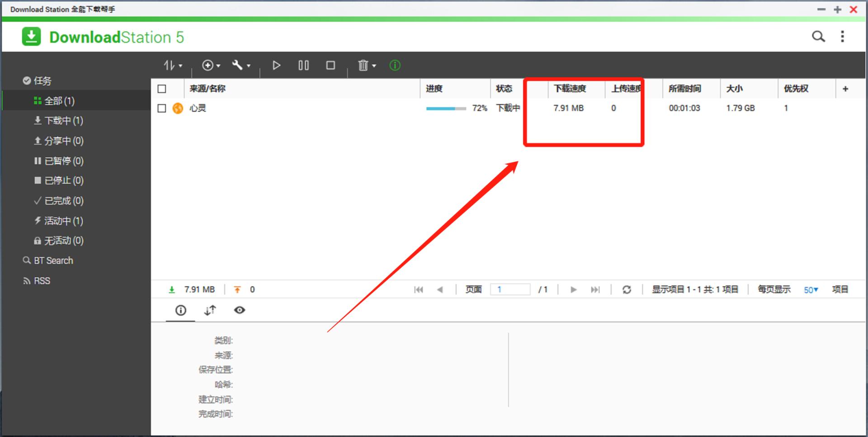Image resolution: width=868 pixels, height=437 pixels.
Task: Expand the add task plus dropdown
Action: click(211, 66)
